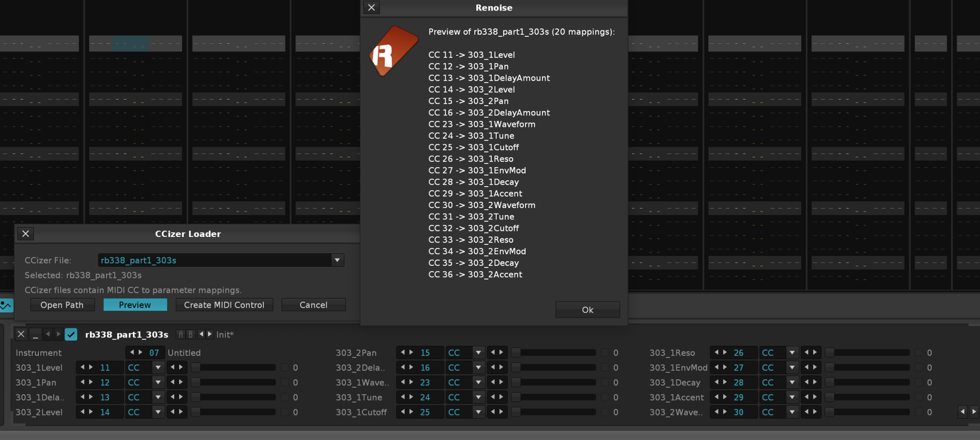
Task: Decrease 303_1Level CC number 11
Action: [x=83, y=367]
